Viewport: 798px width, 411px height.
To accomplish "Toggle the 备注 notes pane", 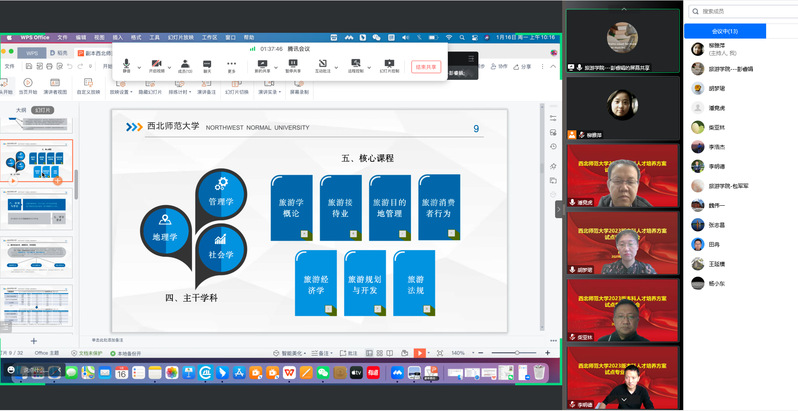I will tap(322, 353).
